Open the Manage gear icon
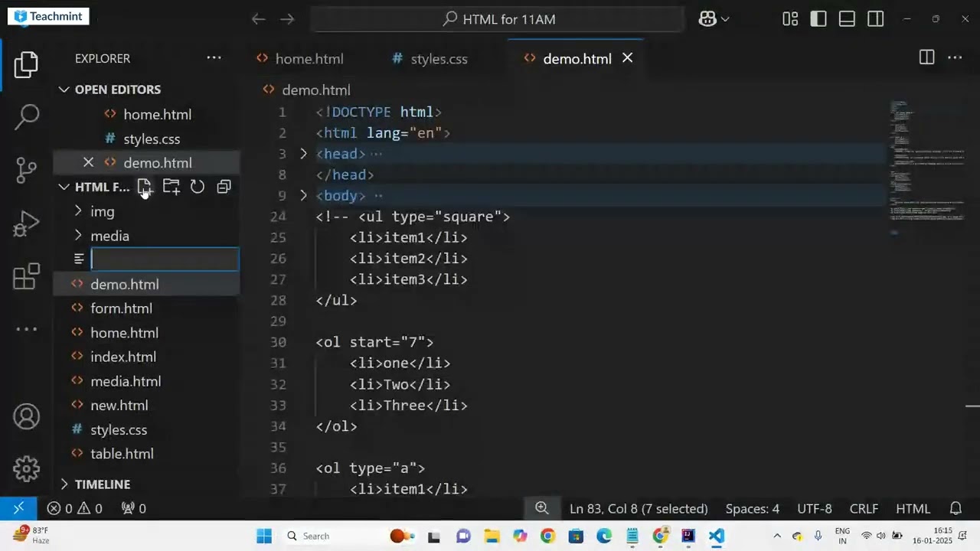 [x=26, y=468]
